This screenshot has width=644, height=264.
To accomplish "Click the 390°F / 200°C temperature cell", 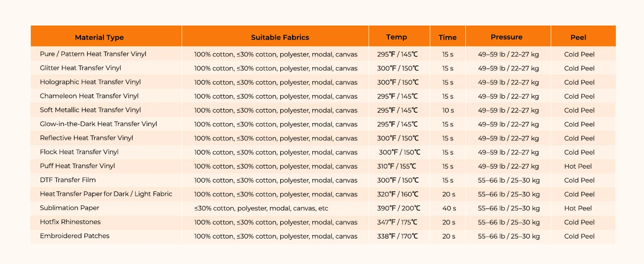I will point(399,208).
